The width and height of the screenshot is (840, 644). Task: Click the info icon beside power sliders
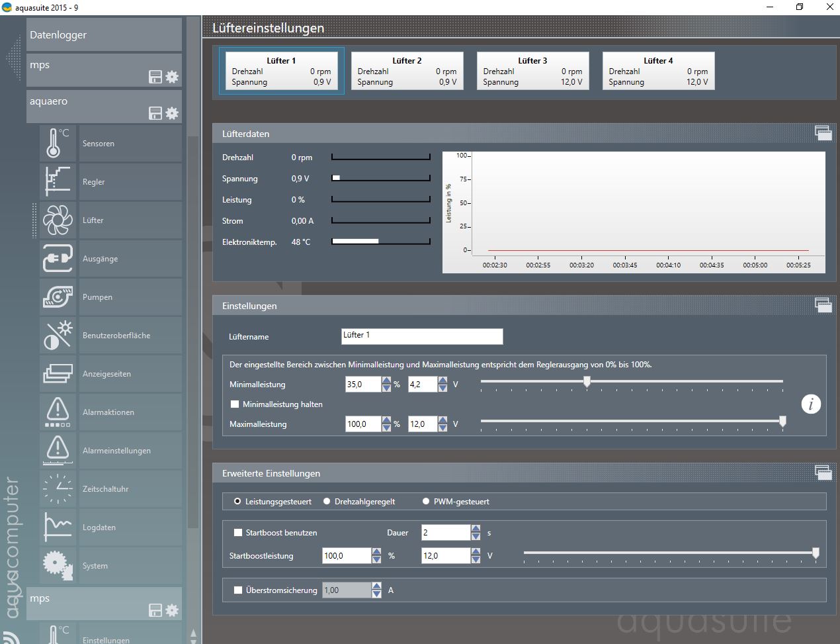810,404
